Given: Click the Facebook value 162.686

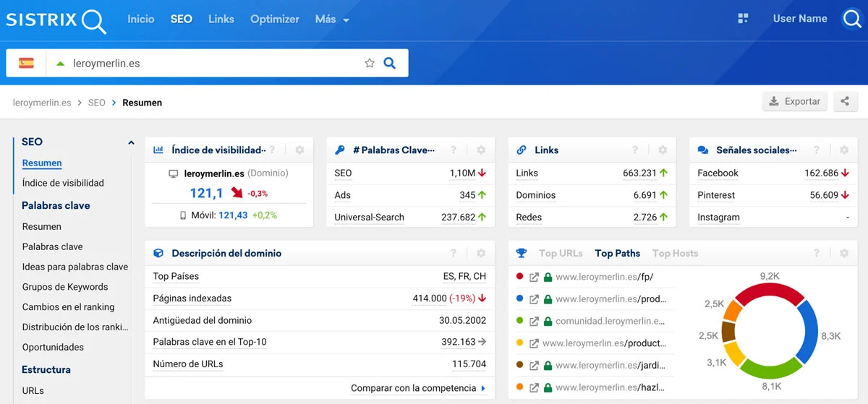Looking at the screenshot, I should click(821, 173).
